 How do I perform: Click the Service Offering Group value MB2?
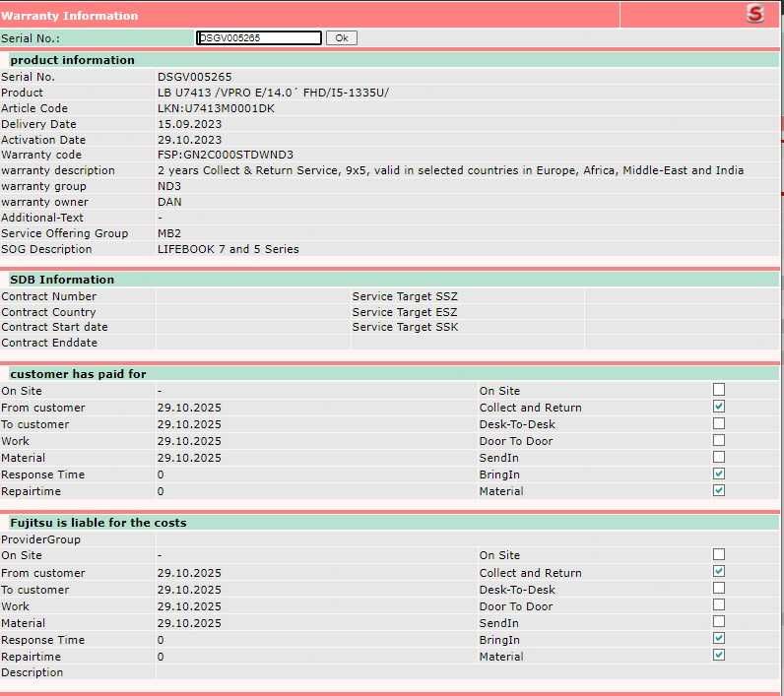(x=169, y=233)
